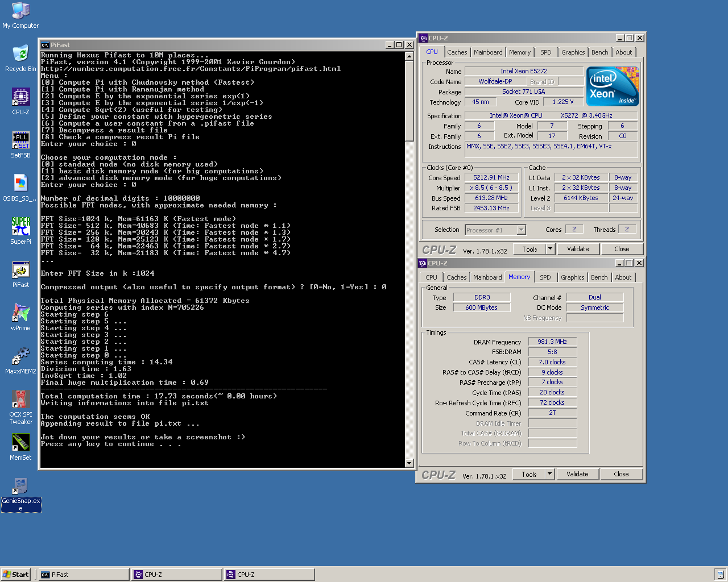Expand Tools dropdown arrow in upper CPU-Z
The width and height of the screenshot is (728, 582).
tap(550, 249)
